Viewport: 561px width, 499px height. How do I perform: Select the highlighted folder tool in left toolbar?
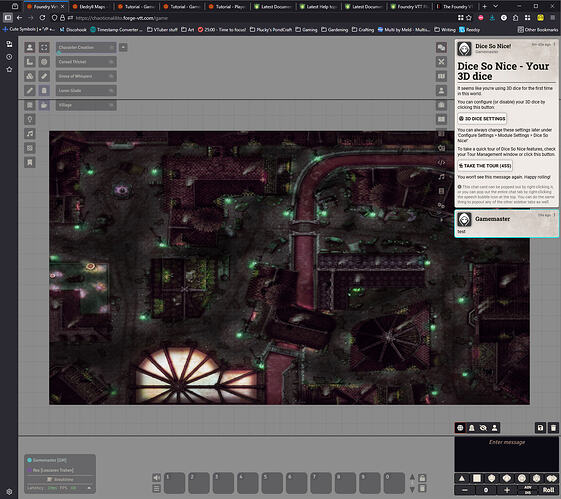44,105
